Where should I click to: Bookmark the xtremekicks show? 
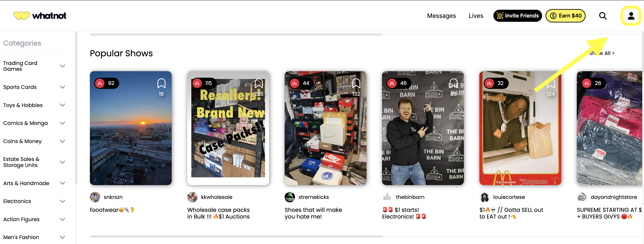click(x=356, y=83)
